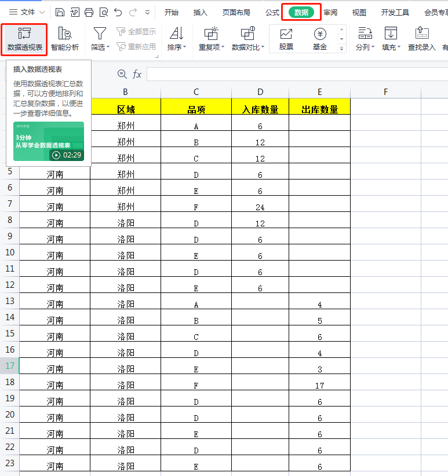Switch to the 公式 tab
The width and height of the screenshot is (448, 476).
[x=272, y=12]
